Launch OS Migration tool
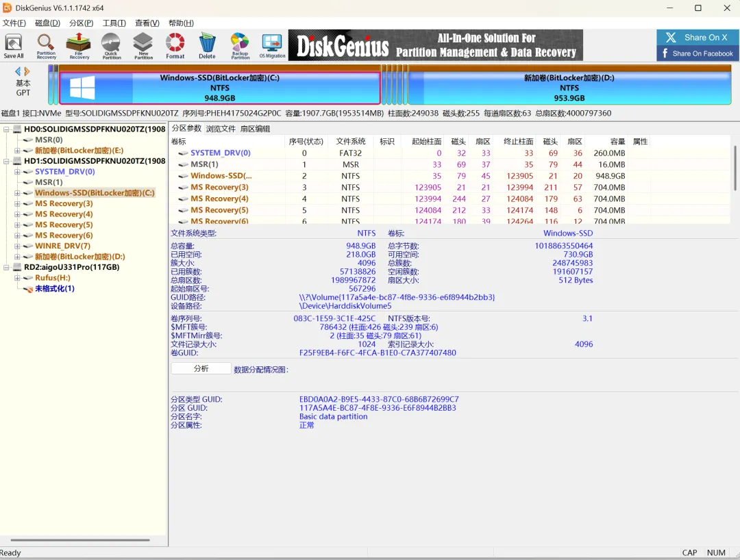This screenshot has width=740, height=560. [x=272, y=46]
